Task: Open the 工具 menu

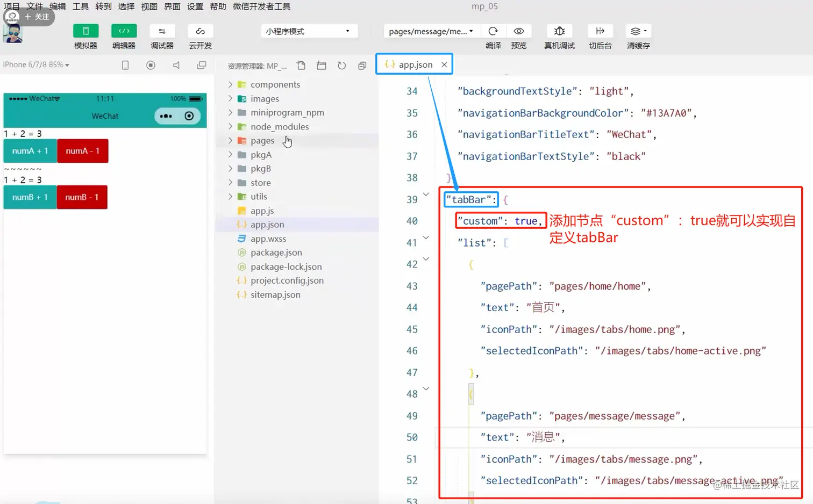Action: coord(81,6)
